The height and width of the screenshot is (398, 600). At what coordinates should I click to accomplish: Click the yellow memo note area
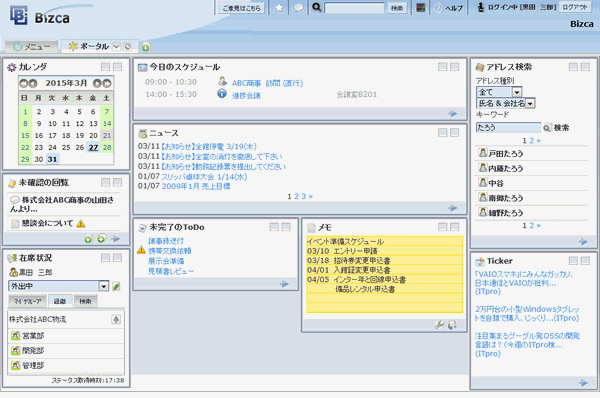pyautogui.click(x=385, y=274)
